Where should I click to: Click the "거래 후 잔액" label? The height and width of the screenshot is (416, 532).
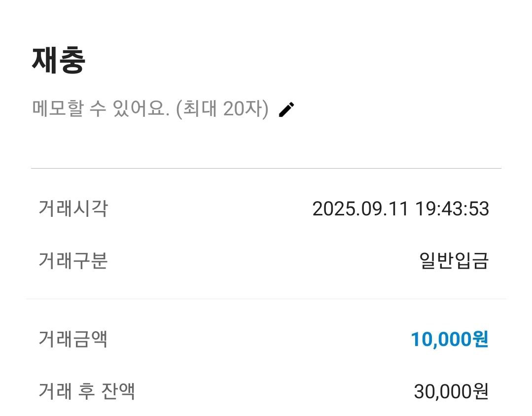click(87, 391)
